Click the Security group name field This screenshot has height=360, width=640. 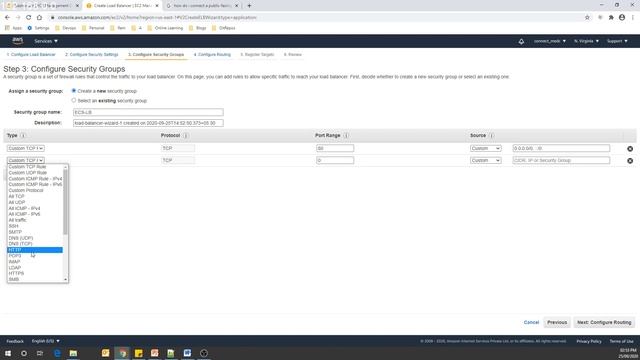tap(148, 112)
